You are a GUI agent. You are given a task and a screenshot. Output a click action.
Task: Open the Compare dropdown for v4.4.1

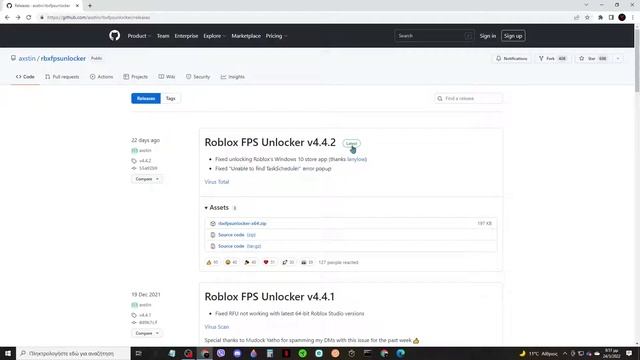(x=147, y=333)
